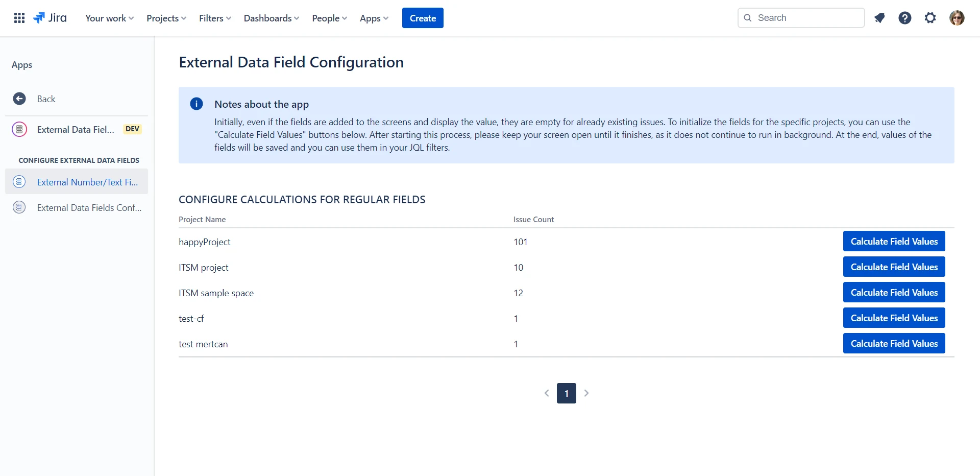
Task: Click the issue count 101
Action: point(521,242)
